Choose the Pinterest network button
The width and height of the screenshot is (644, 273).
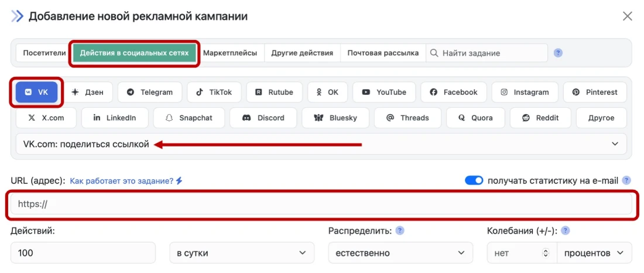pos(594,92)
